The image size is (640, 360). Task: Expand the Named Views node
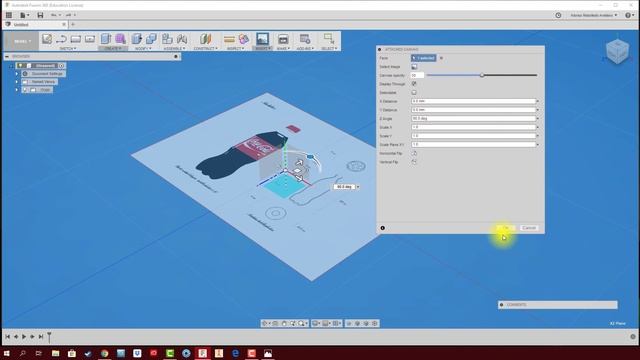tap(17, 82)
